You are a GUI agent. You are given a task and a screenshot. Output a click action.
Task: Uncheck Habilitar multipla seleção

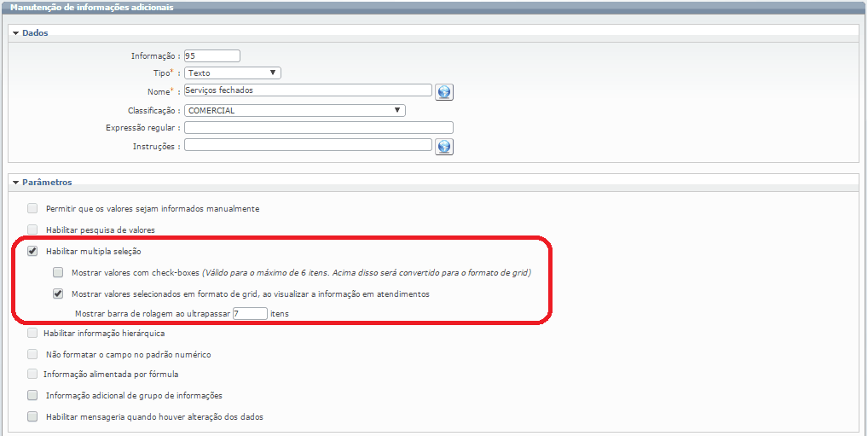32,252
